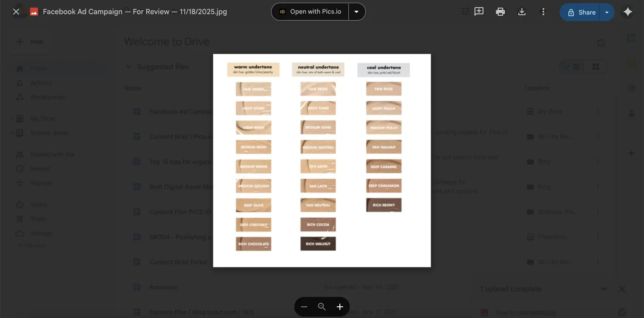Open the Gemini sparkle assistant icon
This screenshot has height=318, width=644.
(628, 12)
